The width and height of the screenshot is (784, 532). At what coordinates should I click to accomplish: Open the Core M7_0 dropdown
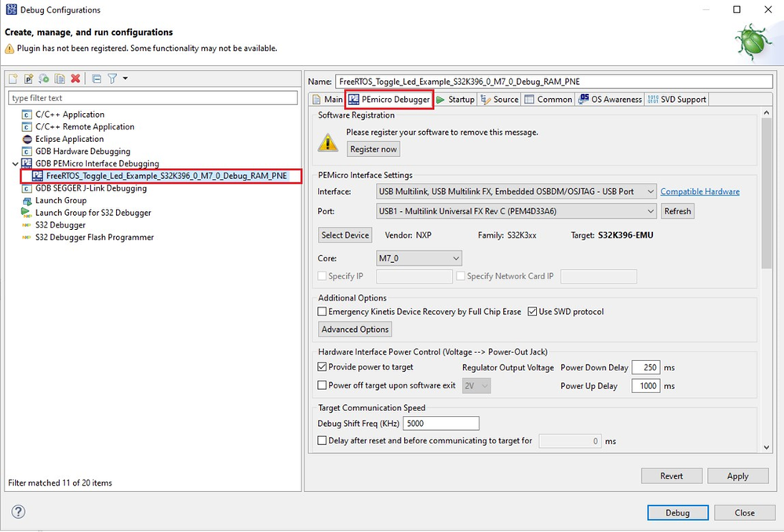(419, 258)
